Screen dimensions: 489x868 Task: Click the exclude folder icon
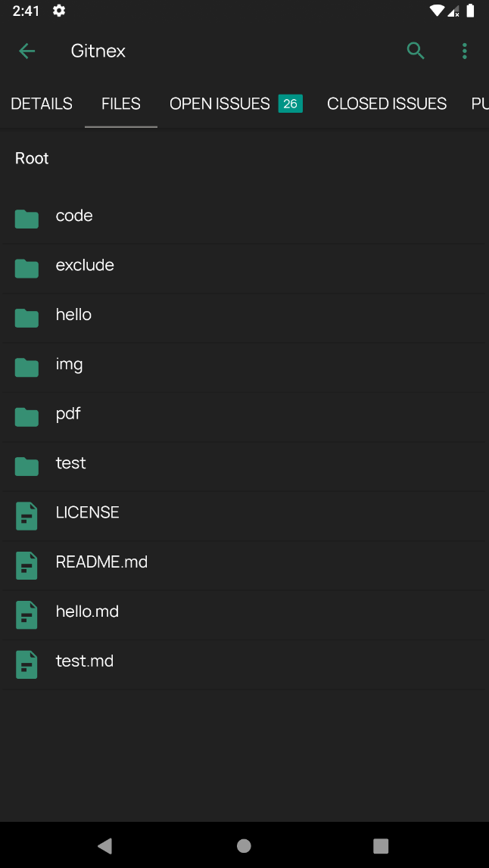point(26,269)
